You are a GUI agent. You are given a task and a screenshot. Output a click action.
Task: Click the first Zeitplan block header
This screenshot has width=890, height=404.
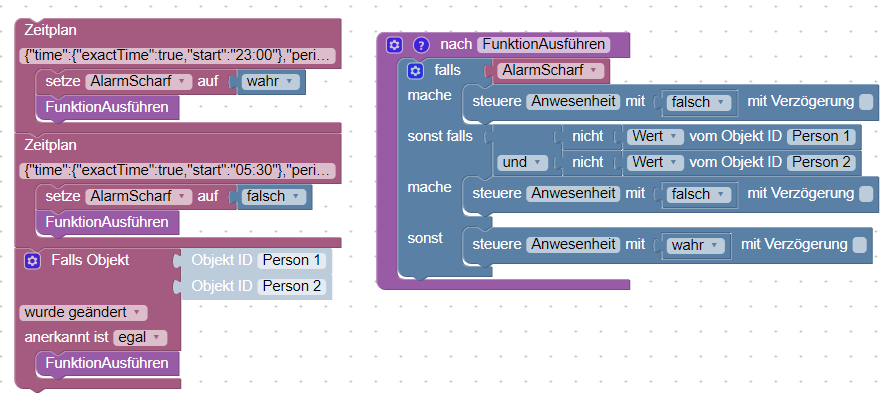pyautogui.click(x=51, y=30)
